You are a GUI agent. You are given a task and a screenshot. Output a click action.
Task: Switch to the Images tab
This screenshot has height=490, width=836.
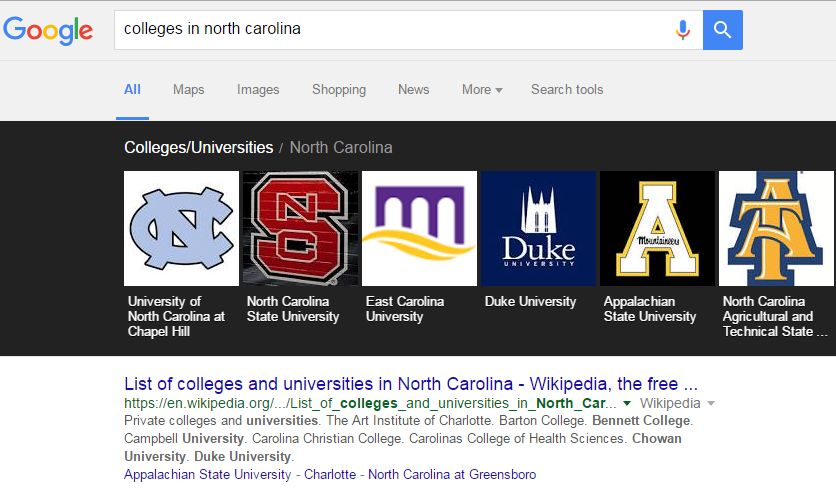click(258, 90)
